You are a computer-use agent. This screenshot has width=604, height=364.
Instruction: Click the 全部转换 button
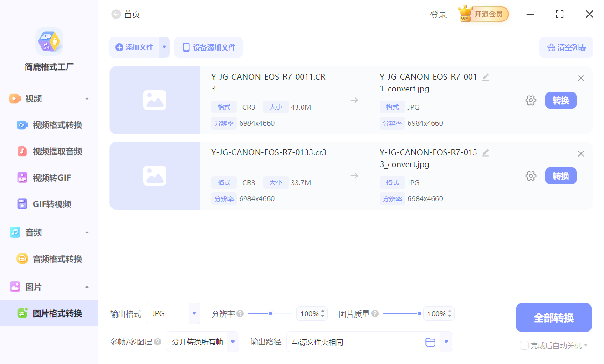click(554, 318)
